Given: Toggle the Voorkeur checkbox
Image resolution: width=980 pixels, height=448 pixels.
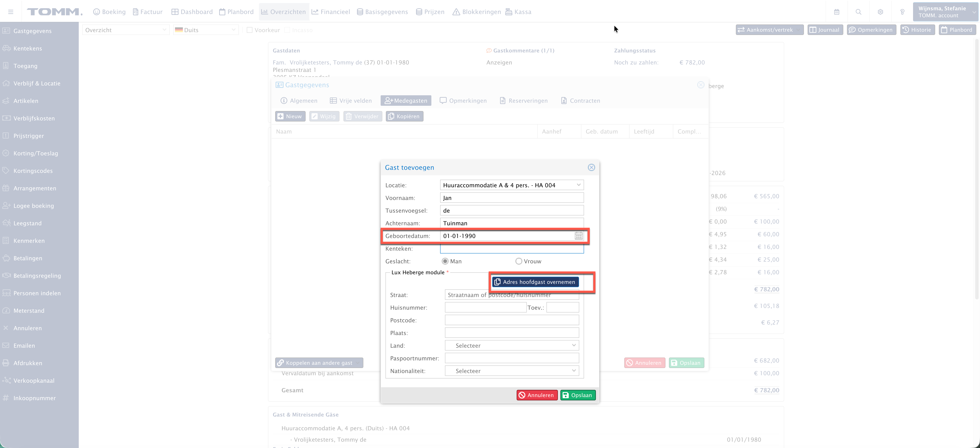Looking at the screenshot, I should pos(250,30).
